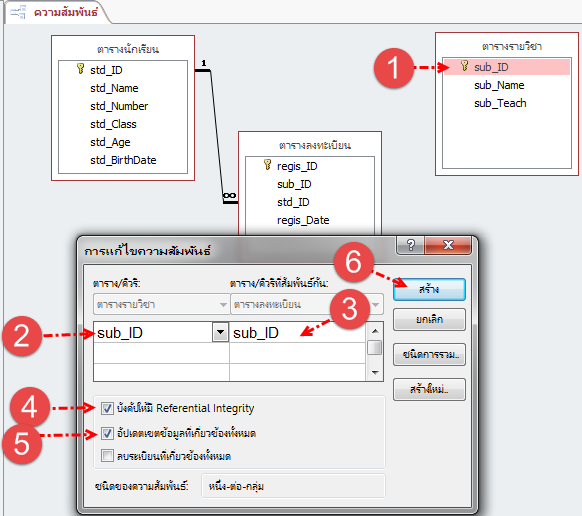Enable the cascade delete related records checkbox
The image size is (582, 516).
pyautogui.click(x=107, y=455)
